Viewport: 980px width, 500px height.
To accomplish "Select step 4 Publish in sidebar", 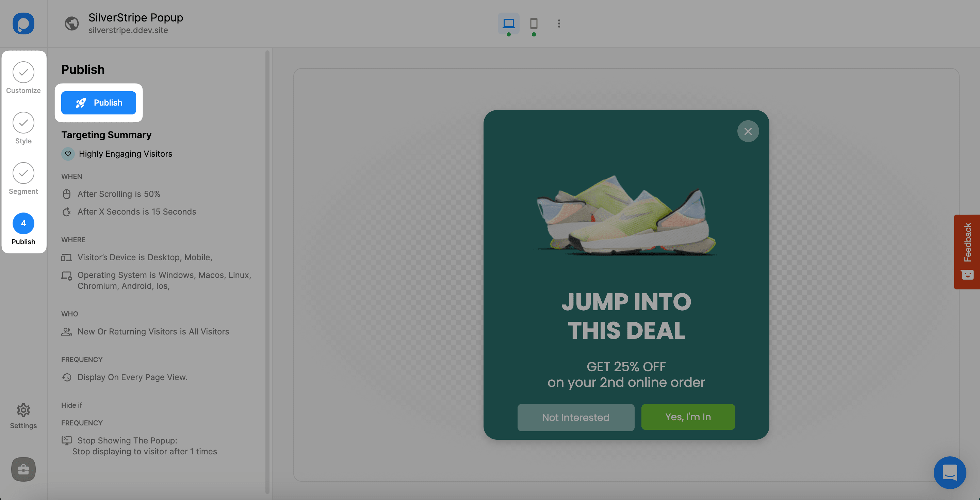I will click(23, 229).
